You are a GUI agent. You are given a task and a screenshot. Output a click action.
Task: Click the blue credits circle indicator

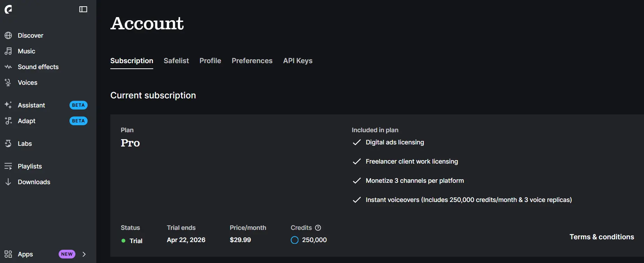click(x=295, y=240)
